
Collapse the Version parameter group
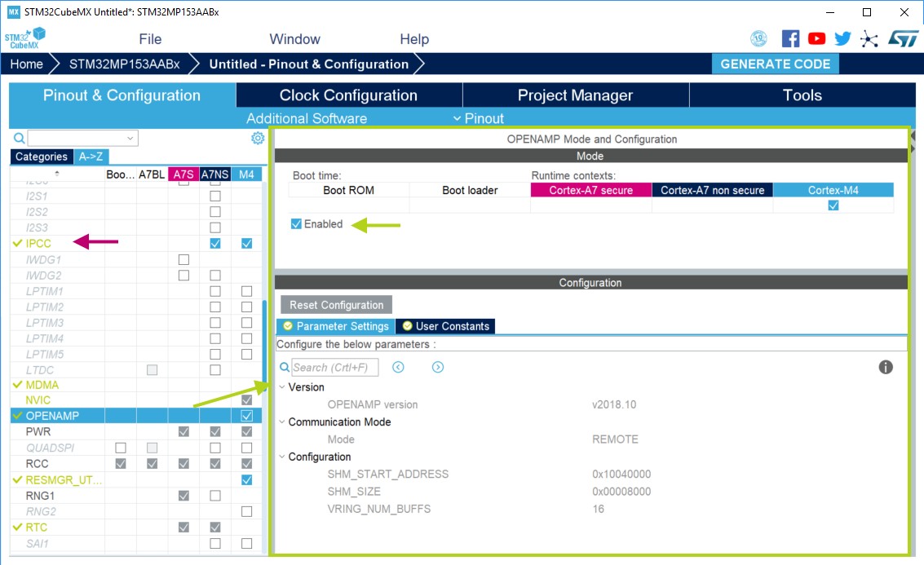pyautogui.click(x=282, y=387)
